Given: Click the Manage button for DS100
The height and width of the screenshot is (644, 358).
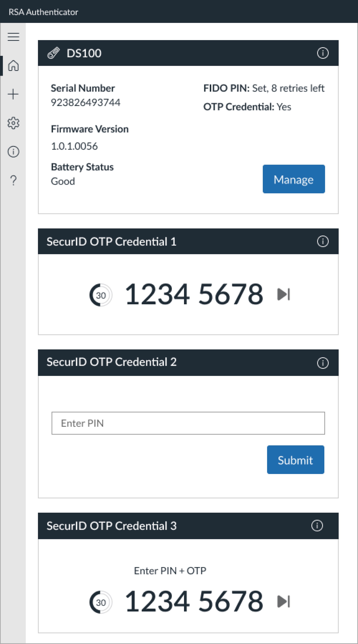Looking at the screenshot, I should tap(293, 179).
